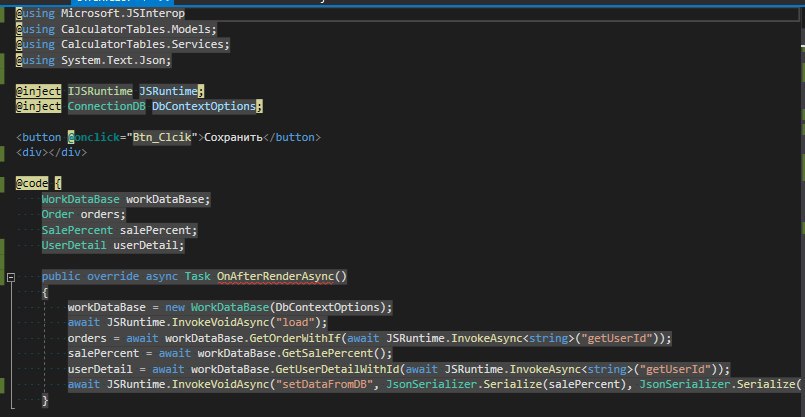Click the "Btn_Clcik" handler string
805x417 pixels.
click(x=162, y=138)
